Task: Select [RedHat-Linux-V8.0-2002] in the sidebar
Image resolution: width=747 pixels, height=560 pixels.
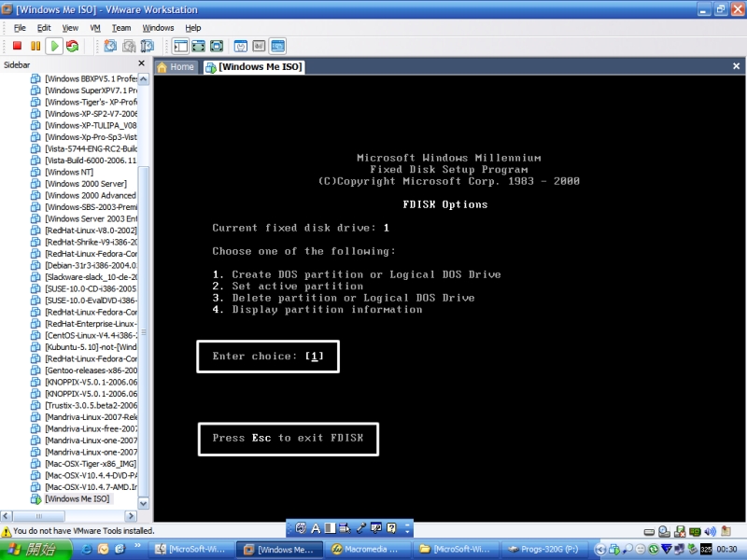Action: pyautogui.click(x=83, y=231)
